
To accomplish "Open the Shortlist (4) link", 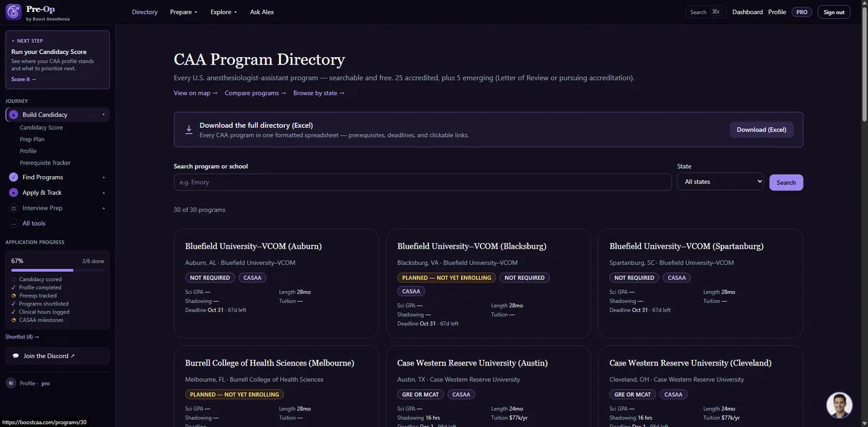I will click(x=22, y=337).
